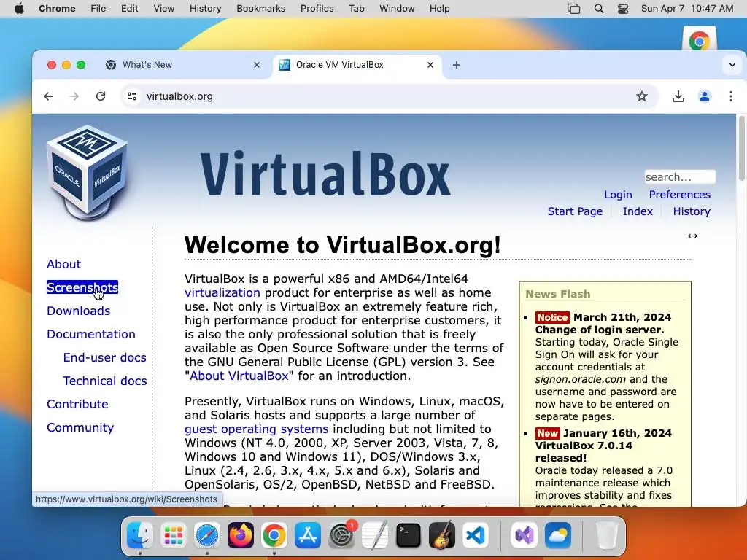Open App Store in the Dock
Image resolution: width=747 pixels, height=560 pixels.
[x=308, y=535]
